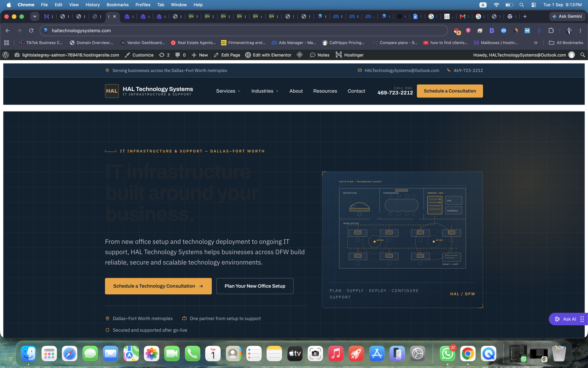Open the Photos app from the dock
Viewport: 588px width, 368px height.
pos(151,354)
